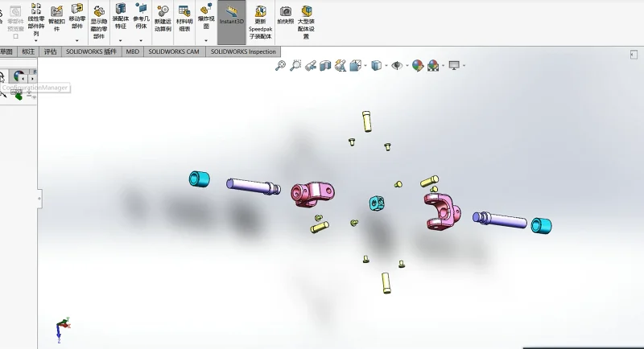
Task: Click Zoom to Area icon
Action: click(x=295, y=65)
